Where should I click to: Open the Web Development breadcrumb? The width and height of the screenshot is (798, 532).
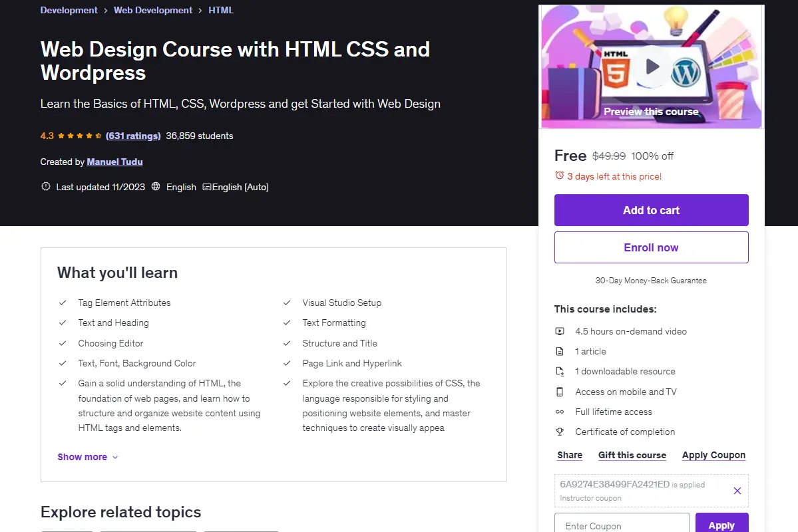coord(152,10)
